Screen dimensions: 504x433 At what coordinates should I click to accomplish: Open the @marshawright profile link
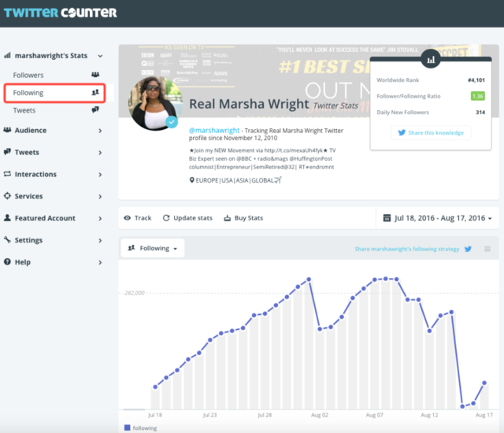tap(214, 131)
